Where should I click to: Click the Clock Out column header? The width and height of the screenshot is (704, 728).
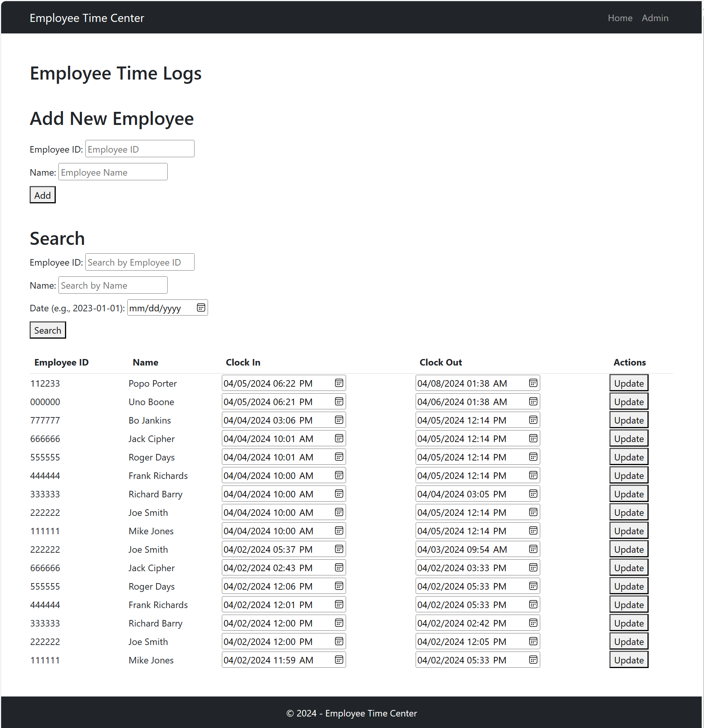[441, 362]
